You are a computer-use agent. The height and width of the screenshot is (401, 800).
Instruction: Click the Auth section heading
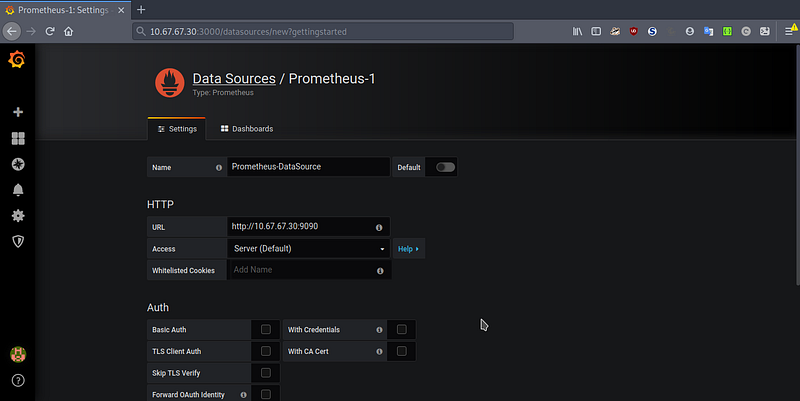pos(158,308)
